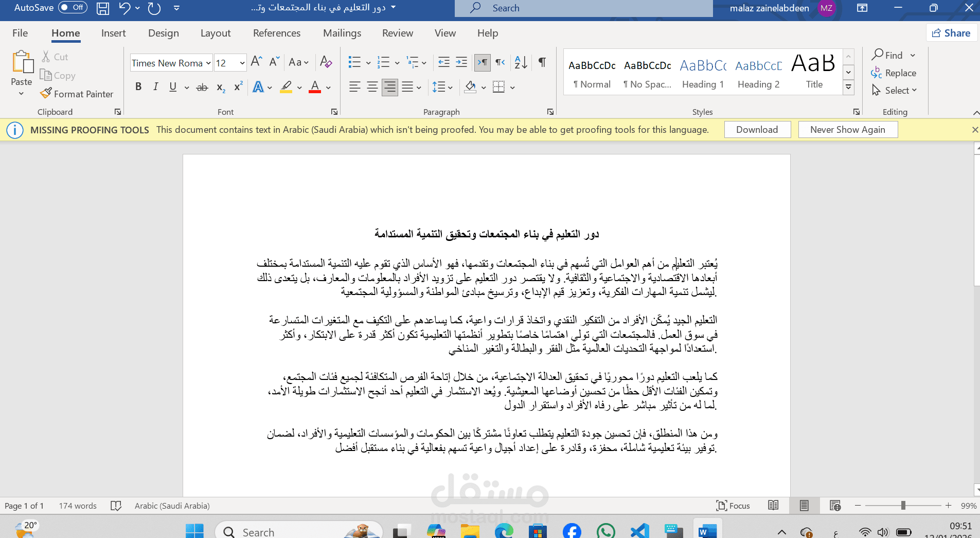The image size is (980, 538).
Task: Toggle align right paragraph alignment
Action: pyautogui.click(x=390, y=87)
